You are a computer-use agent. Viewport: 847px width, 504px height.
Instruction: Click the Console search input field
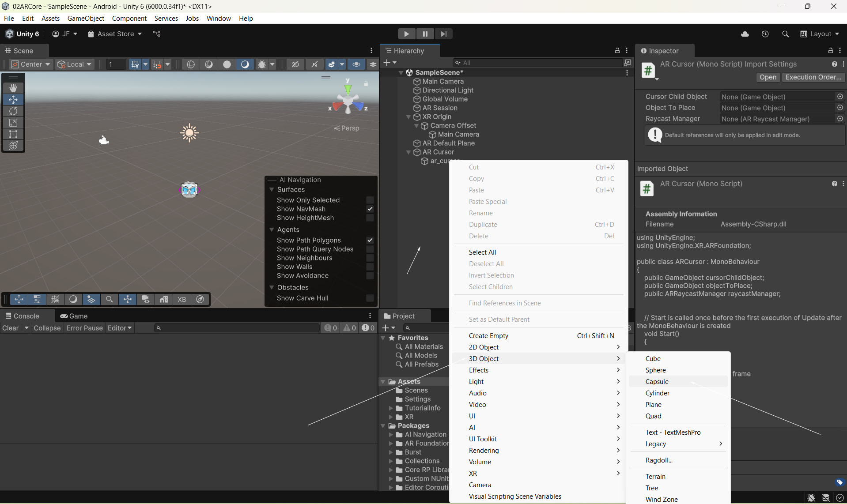(x=238, y=328)
